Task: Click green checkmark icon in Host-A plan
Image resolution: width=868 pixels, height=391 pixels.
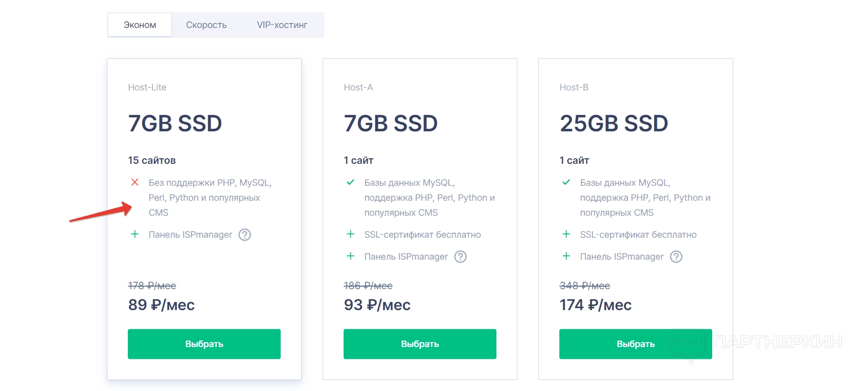Action: (x=351, y=182)
